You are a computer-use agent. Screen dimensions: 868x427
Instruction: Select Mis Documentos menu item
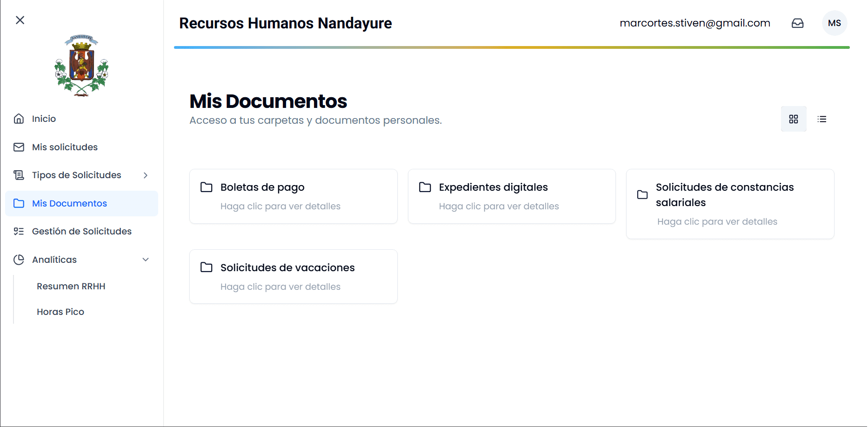click(81, 203)
